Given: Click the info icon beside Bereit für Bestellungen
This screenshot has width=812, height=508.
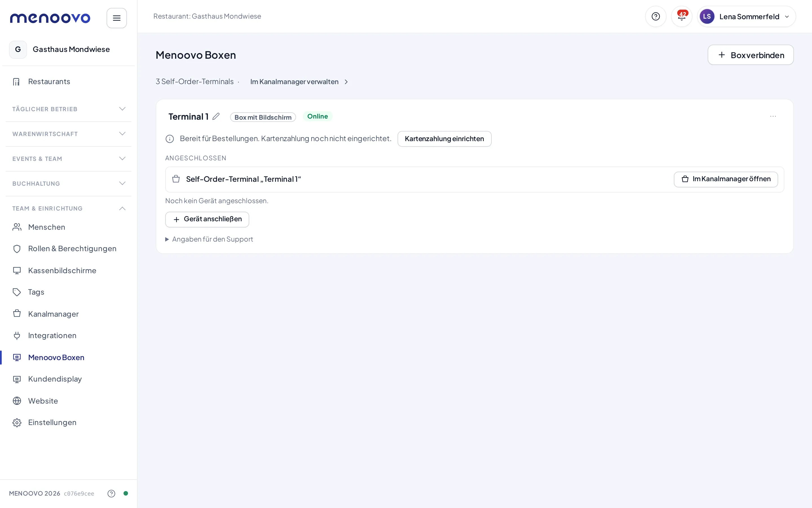Looking at the screenshot, I should coord(170,139).
